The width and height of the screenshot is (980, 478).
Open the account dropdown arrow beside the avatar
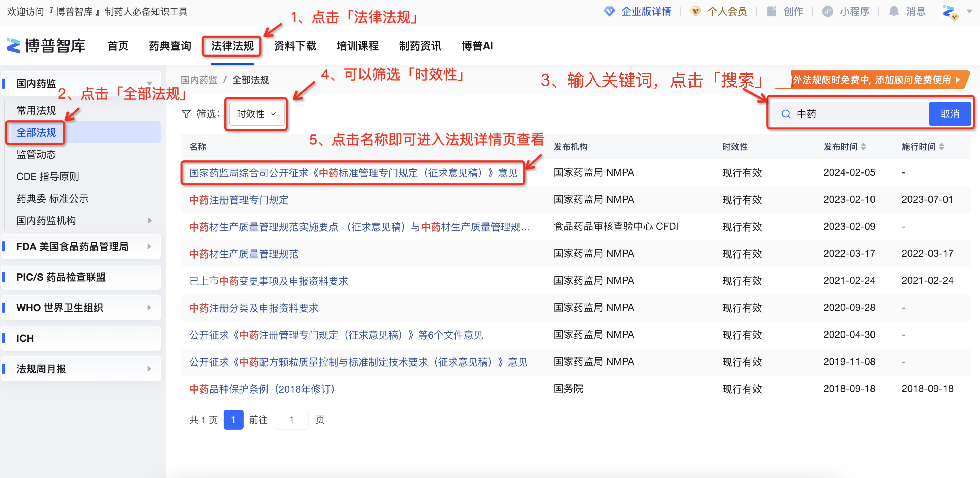969,11
